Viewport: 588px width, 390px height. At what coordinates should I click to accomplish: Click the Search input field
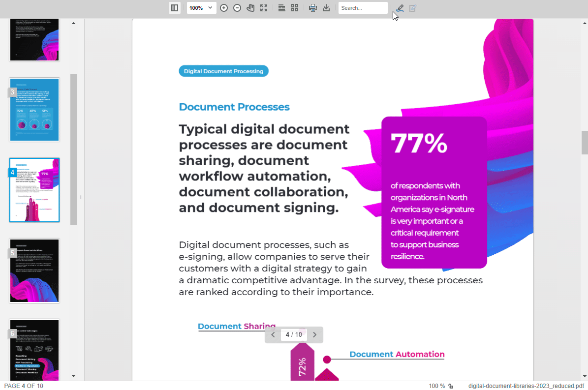tap(363, 8)
